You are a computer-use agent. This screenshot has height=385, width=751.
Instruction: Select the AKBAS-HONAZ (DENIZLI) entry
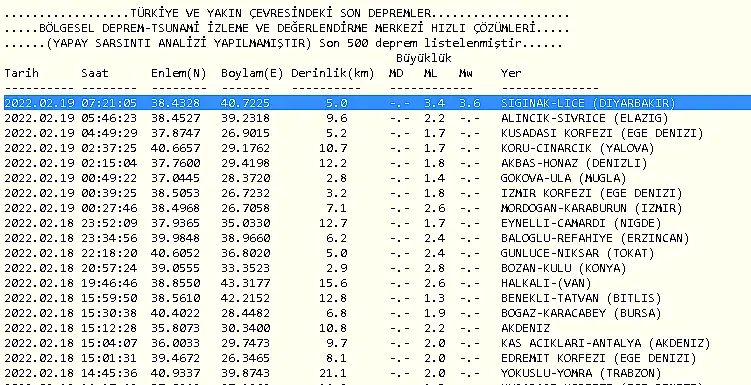574,163
